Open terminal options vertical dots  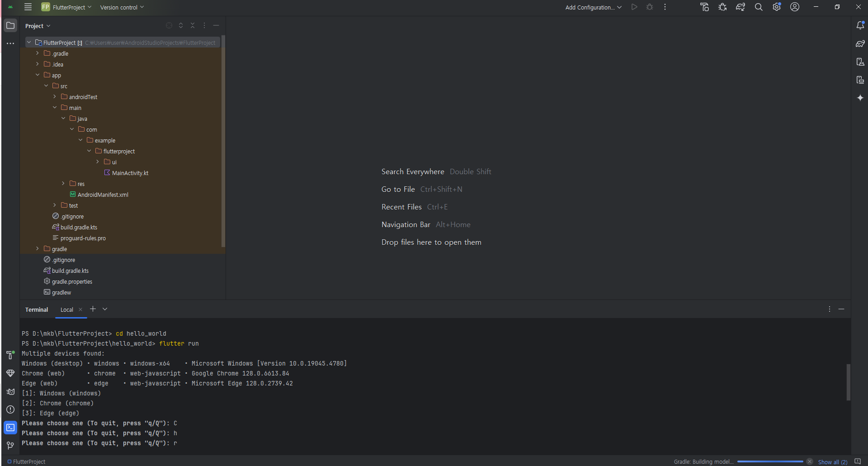830,309
